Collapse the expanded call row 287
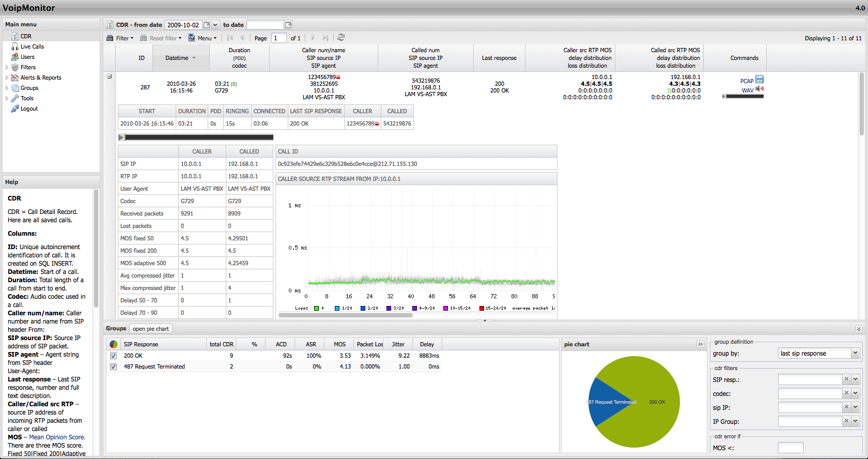This screenshot has height=459, width=868. pos(110,76)
